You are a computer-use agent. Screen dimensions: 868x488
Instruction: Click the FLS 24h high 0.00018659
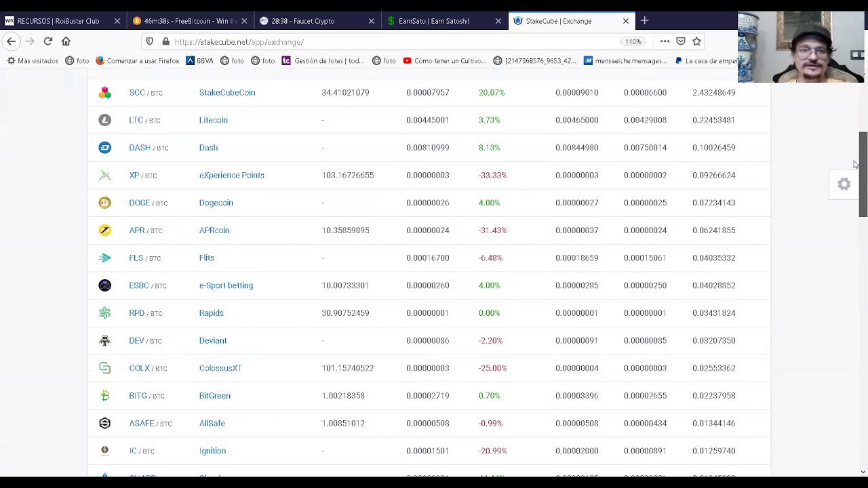pos(576,258)
